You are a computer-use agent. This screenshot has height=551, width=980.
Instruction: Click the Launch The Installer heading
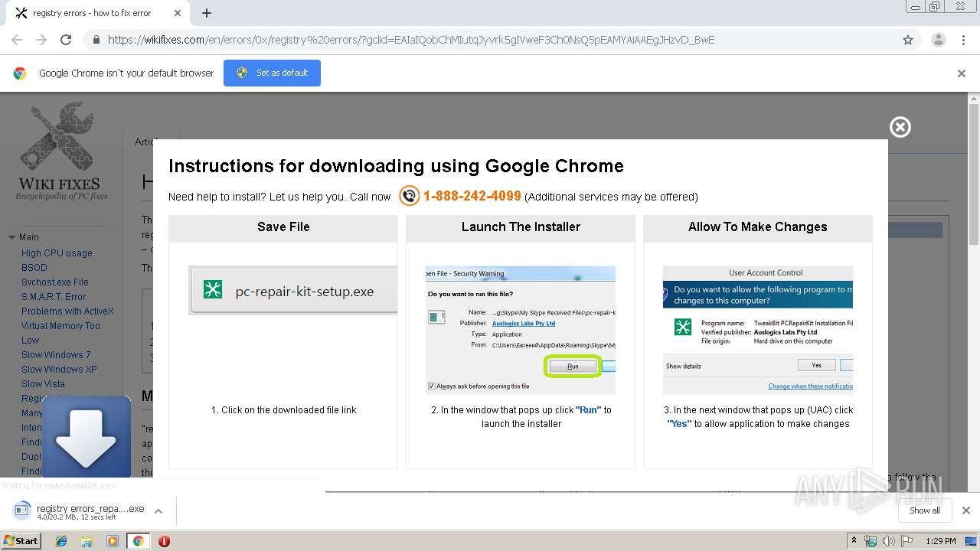521,227
